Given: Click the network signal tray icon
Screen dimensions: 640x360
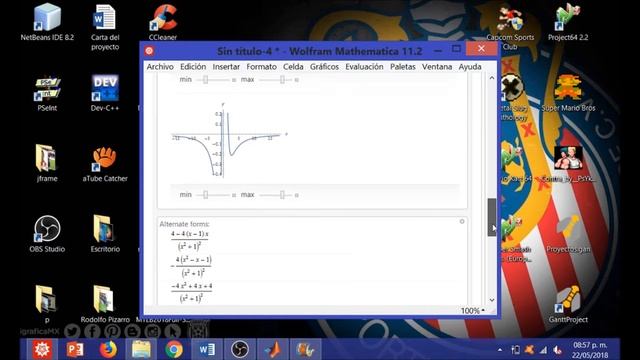Looking at the screenshot, I should pos(543,350).
